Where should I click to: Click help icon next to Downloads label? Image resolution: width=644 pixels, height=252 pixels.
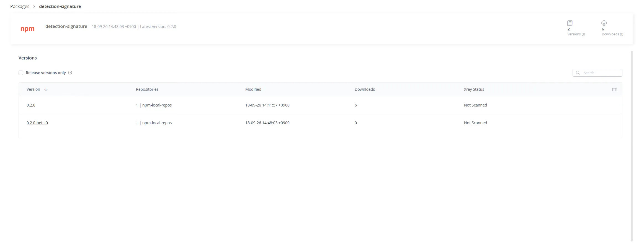pos(622,34)
